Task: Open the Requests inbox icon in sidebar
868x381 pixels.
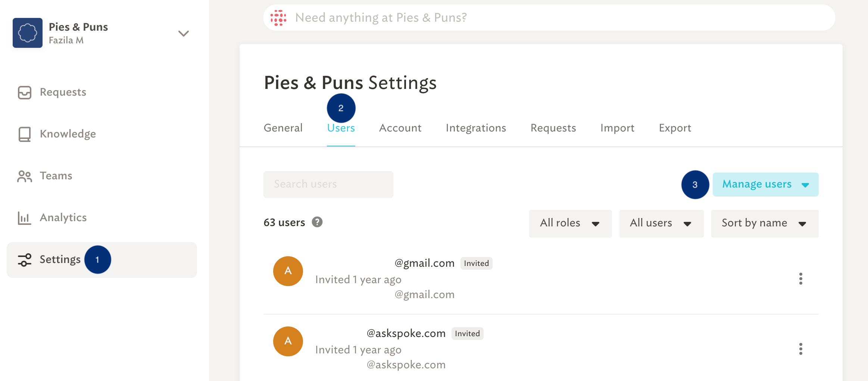Action: (25, 92)
